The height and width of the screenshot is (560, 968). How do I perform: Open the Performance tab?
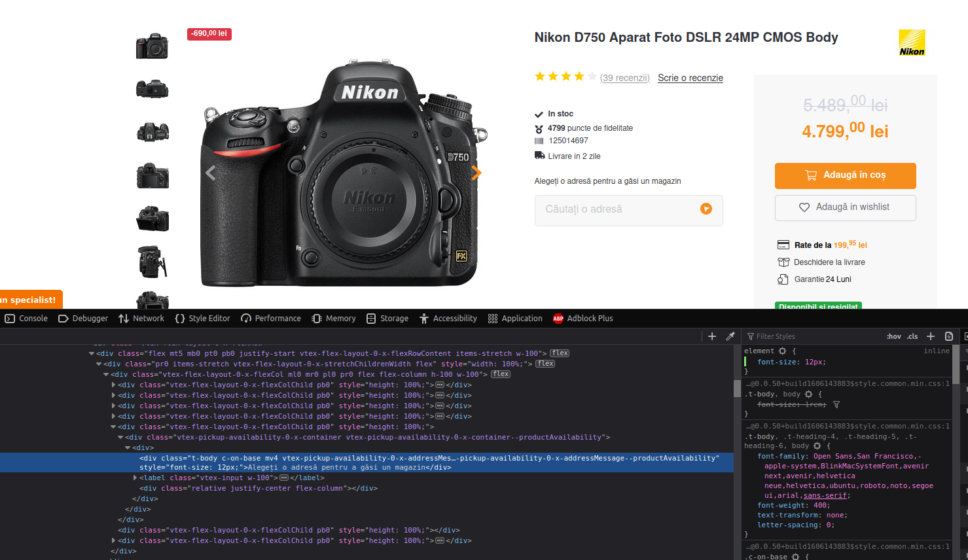(271, 319)
